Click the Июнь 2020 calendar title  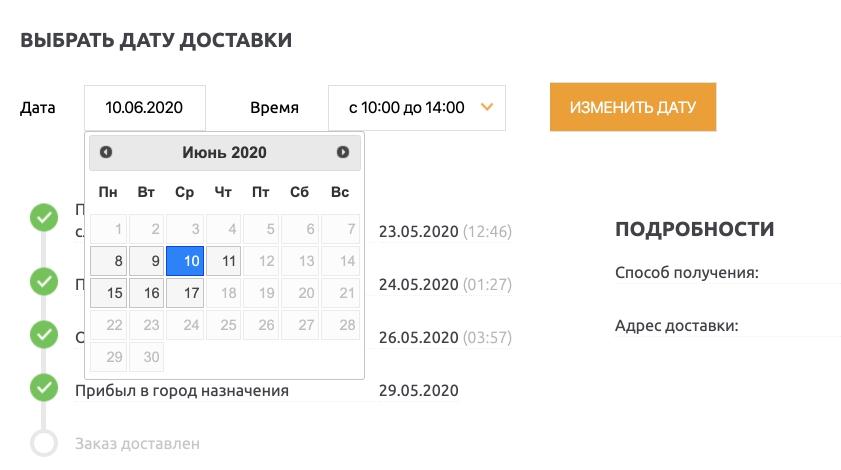[224, 152]
